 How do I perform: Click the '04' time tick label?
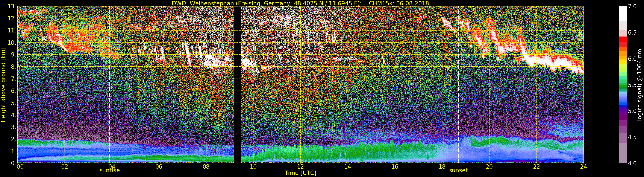[112, 167]
